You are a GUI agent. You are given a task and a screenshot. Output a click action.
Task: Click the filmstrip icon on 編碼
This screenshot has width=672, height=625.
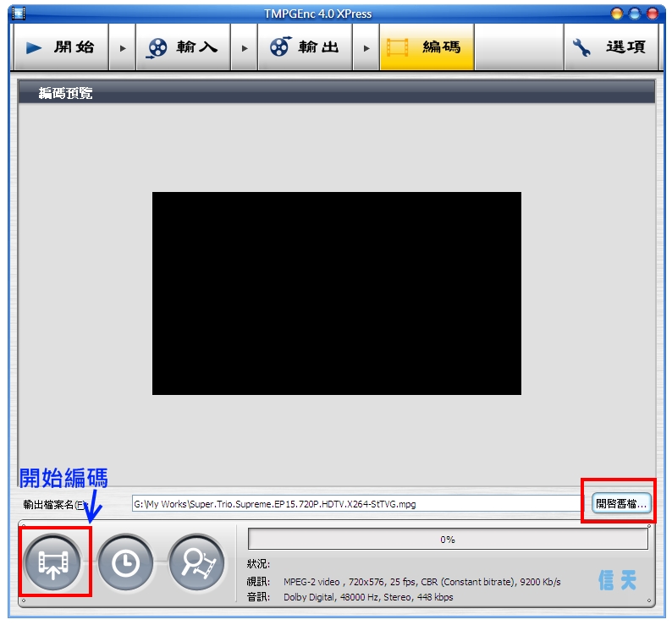pos(399,47)
